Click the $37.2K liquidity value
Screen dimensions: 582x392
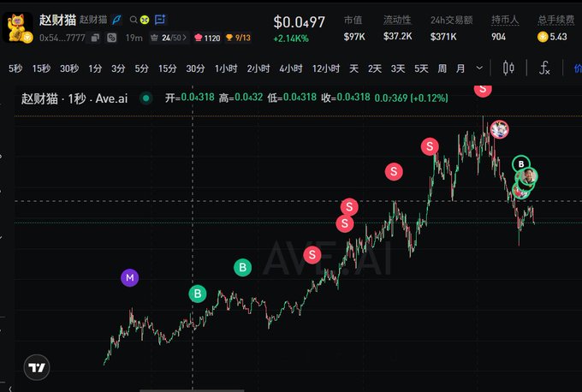[x=397, y=37]
